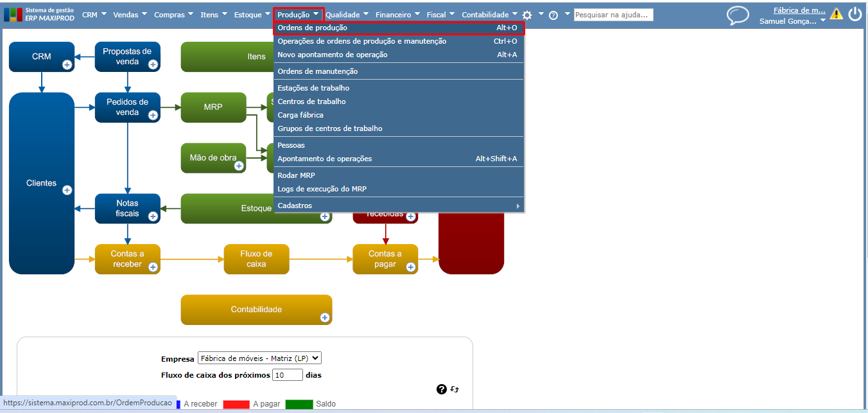Click plus icon on Pedidos de venda box
Image resolution: width=868 pixels, height=413 pixels.
coord(153,115)
